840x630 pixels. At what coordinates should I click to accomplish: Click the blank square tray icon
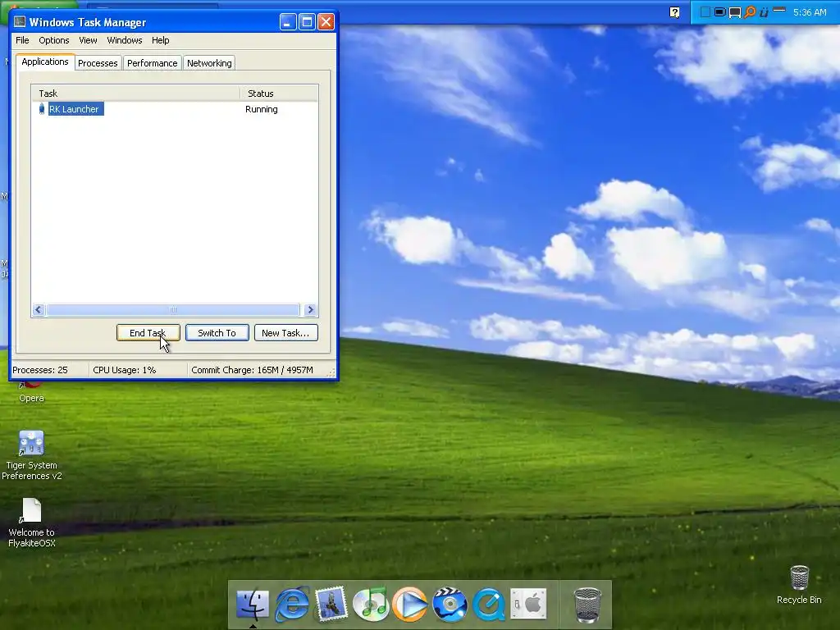click(705, 11)
